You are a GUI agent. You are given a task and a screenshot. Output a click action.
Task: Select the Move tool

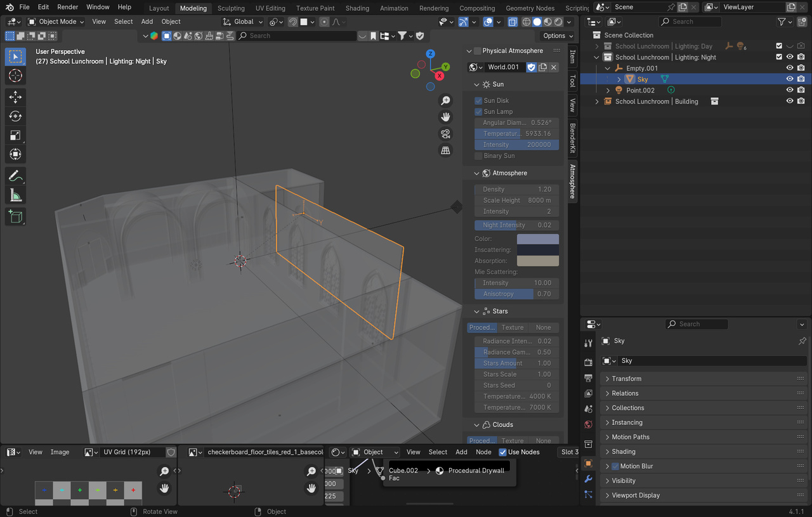tap(16, 97)
